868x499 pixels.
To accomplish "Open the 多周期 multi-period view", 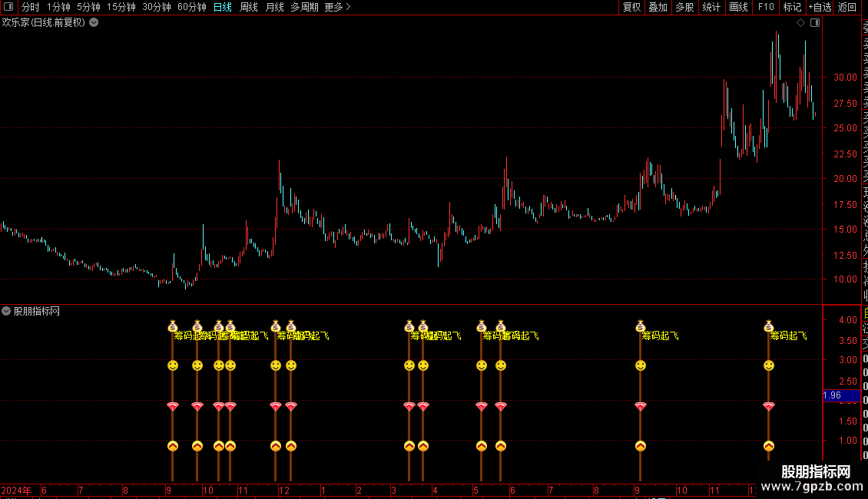I will (x=304, y=7).
